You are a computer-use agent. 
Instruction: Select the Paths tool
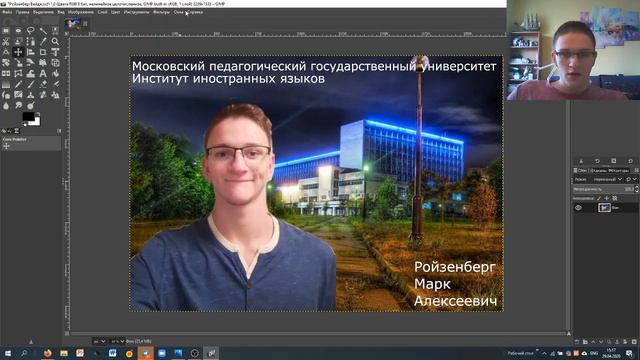[x=31, y=42]
